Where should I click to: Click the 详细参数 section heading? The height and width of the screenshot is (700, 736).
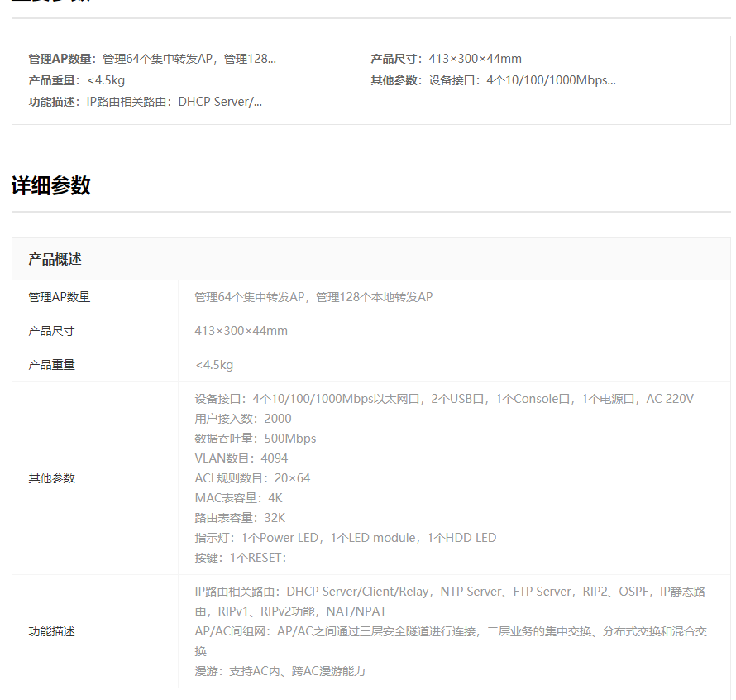[x=50, y=185]
